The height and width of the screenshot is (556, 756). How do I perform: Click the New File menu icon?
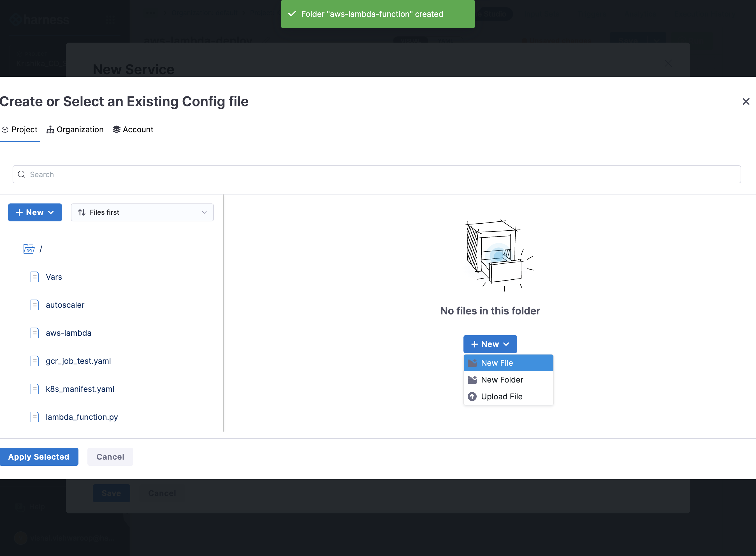pos(472,363)
